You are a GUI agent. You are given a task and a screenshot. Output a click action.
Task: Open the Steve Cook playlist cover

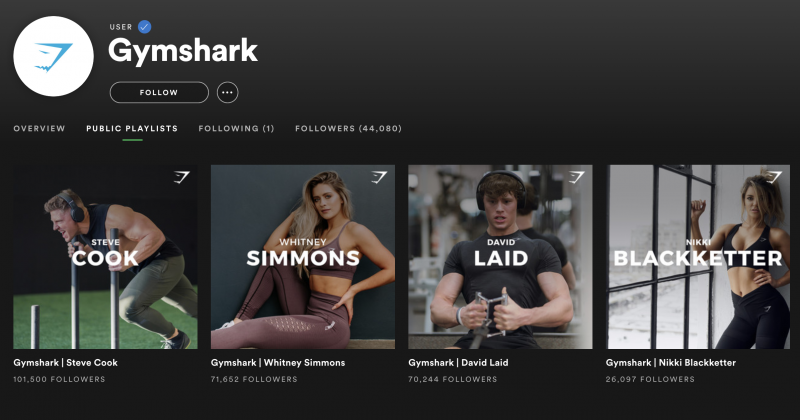click(105, 257)
